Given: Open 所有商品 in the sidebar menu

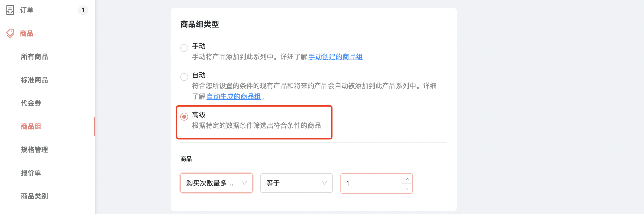Looking at the screenshot, I should [x=34, y=57].
